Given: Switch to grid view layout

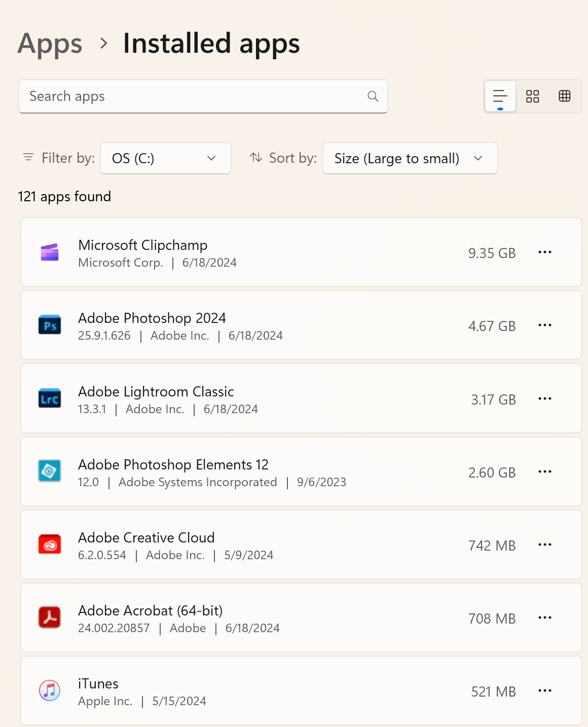Looking at the screenshot, I should 533,96.
